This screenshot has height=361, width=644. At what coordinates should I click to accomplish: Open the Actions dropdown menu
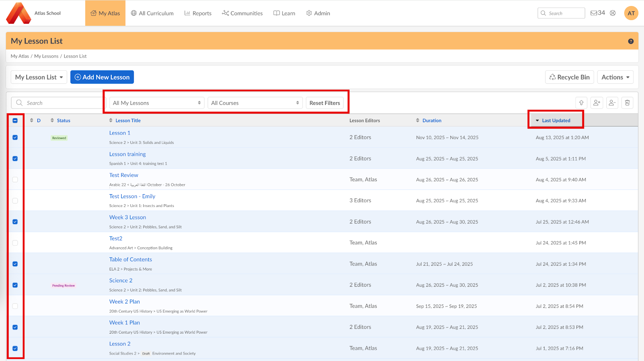coord(615,77)
